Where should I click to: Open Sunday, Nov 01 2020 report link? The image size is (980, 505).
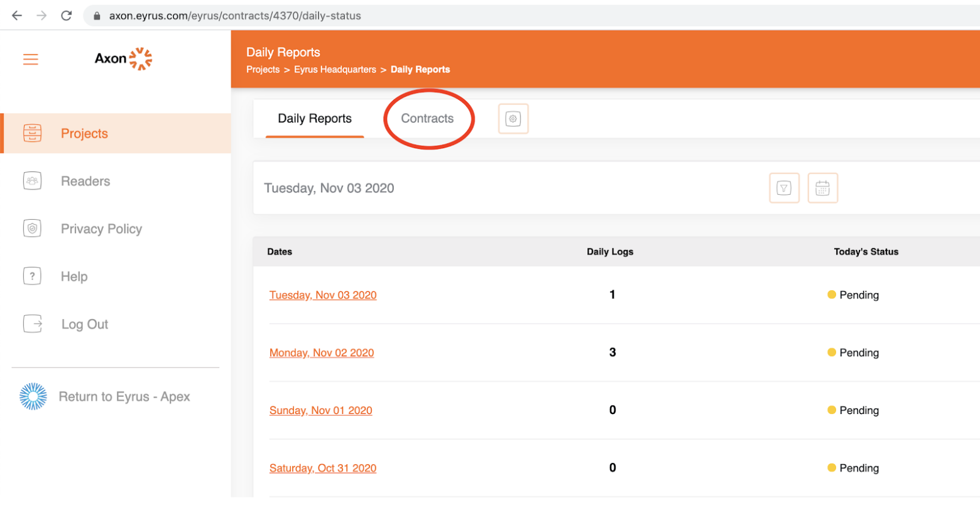tap(321, 411)
